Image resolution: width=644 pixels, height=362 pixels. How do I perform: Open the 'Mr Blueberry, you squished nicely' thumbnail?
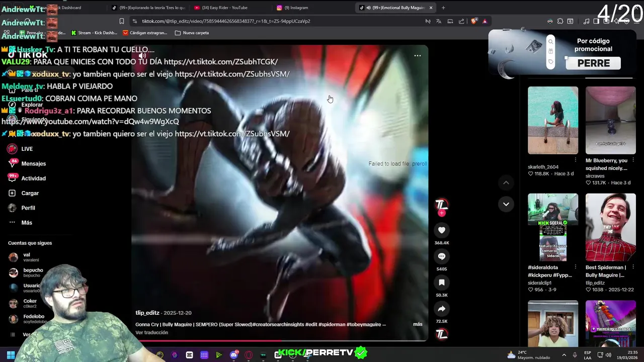pos(610,120)
